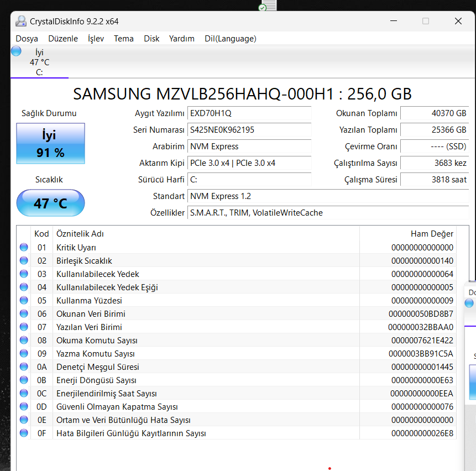Select the Birleşik Sıcaklık attribute name
The width and height of the screenshot is (476, 471).
point(84,261)
